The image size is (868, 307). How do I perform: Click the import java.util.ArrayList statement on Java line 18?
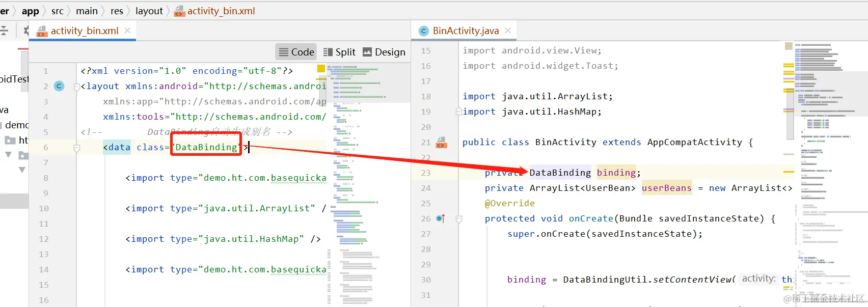538,96
